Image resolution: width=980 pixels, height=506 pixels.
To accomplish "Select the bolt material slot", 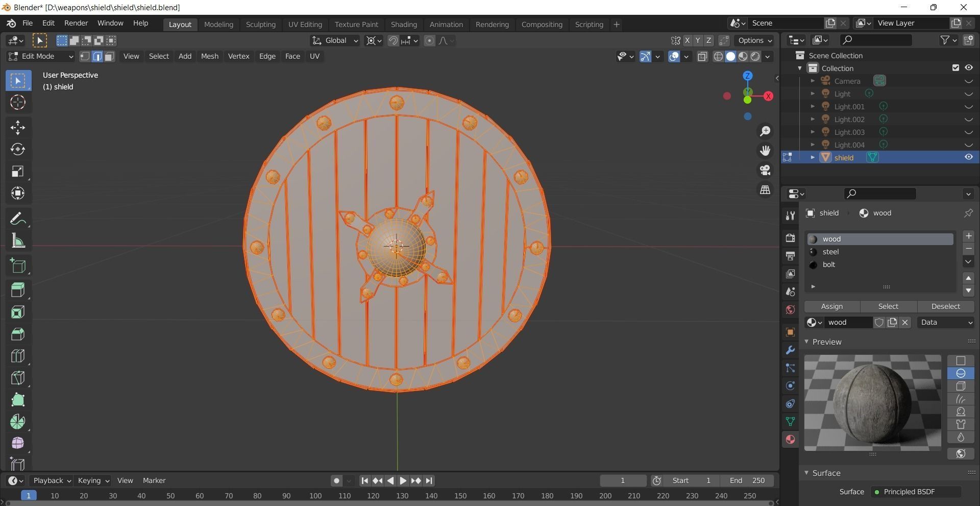I will click(x=880, y=264).
